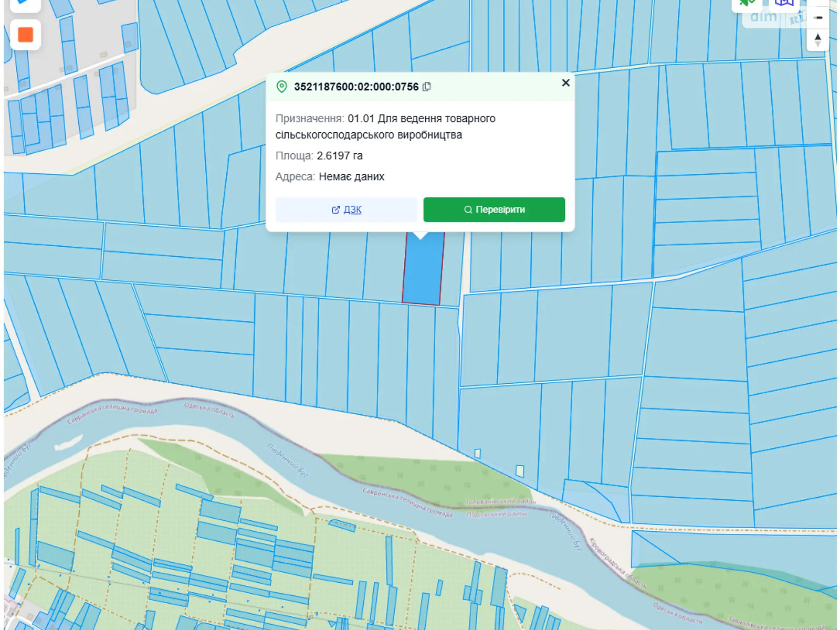Click the green location pin icon
This screenshot has width=840, height=630.
coord(282,87)
